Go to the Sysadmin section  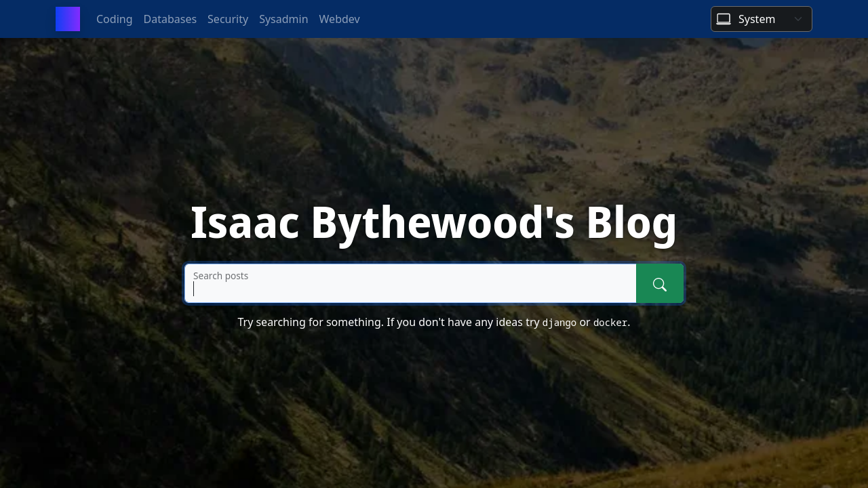pos(283,19)
